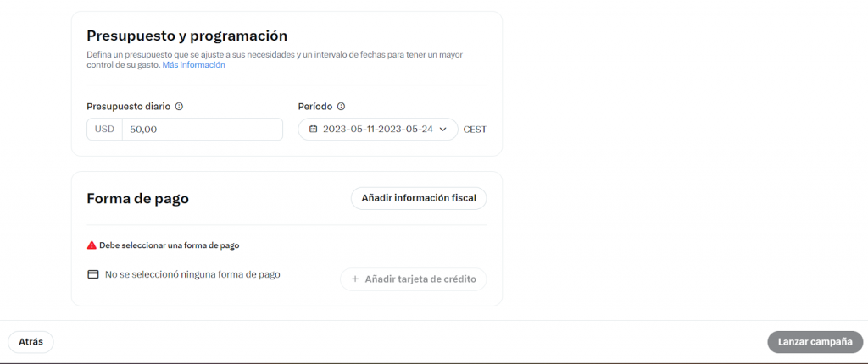Click the USD currency label

pos(104,130)
